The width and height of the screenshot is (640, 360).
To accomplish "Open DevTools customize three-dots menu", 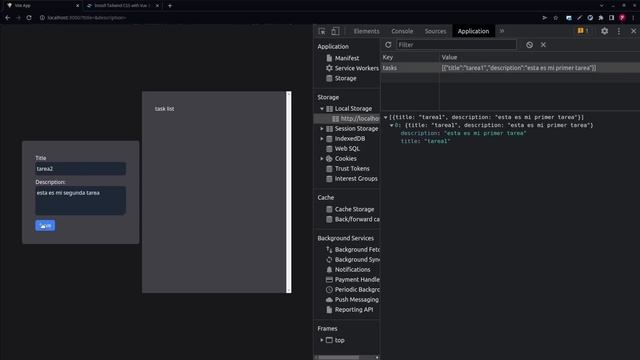I will [619, 31].
